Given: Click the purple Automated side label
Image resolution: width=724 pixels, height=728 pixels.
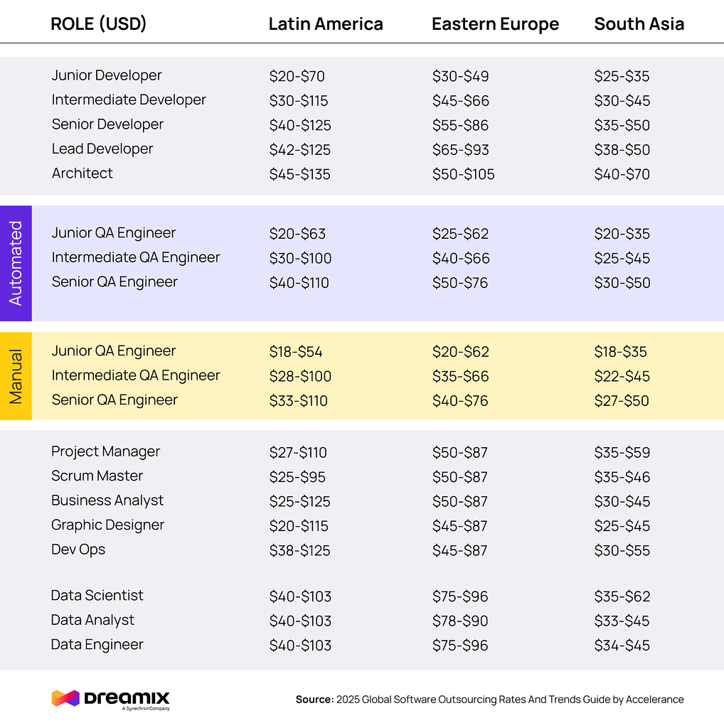Looking at the screenshot, I should point(16,263).
